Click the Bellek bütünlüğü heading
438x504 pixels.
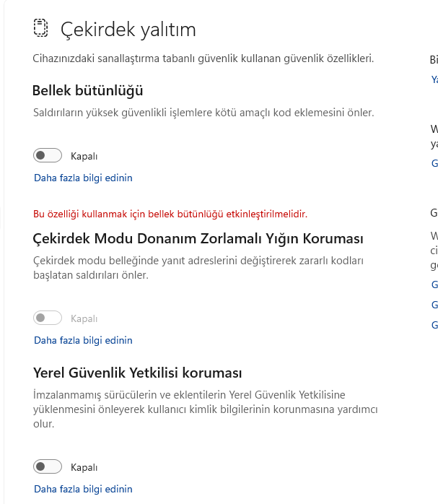pyautogui.click(x=88, y=91)
